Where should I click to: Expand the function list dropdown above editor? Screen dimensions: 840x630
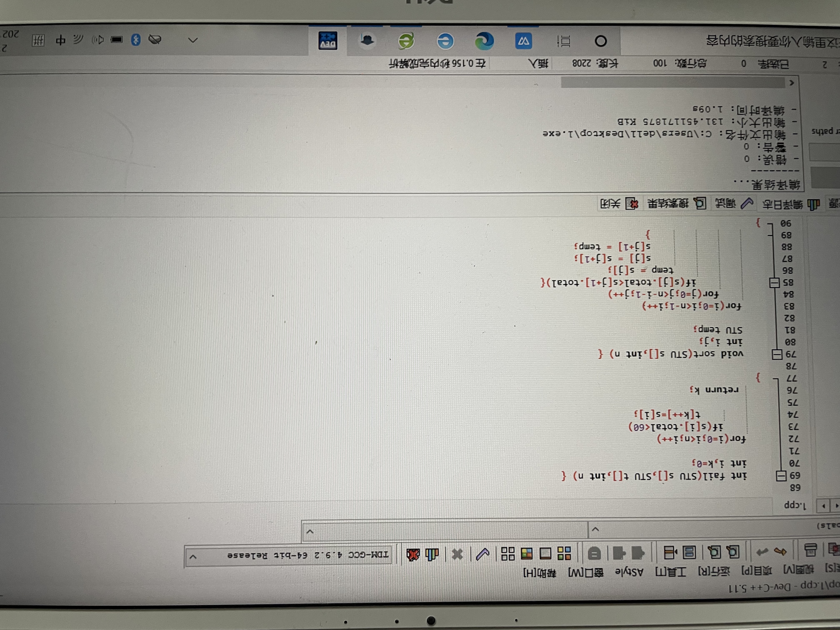310,532
